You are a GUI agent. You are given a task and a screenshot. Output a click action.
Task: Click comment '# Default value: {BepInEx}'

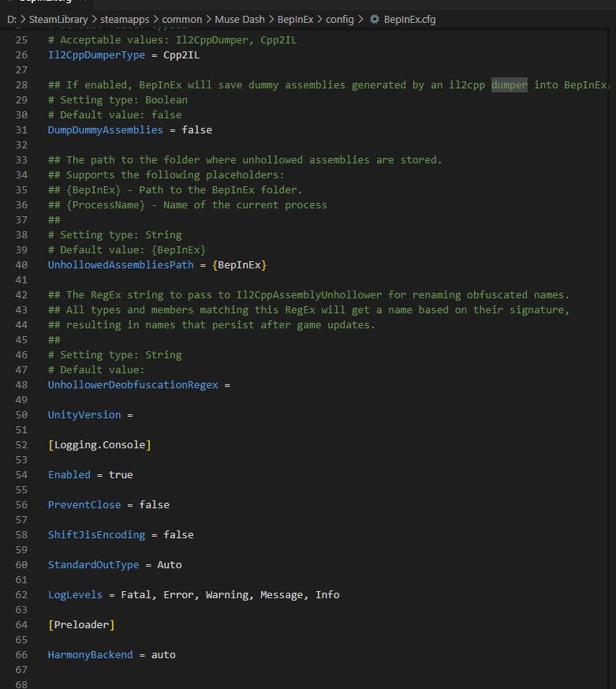tap(127, 249)
